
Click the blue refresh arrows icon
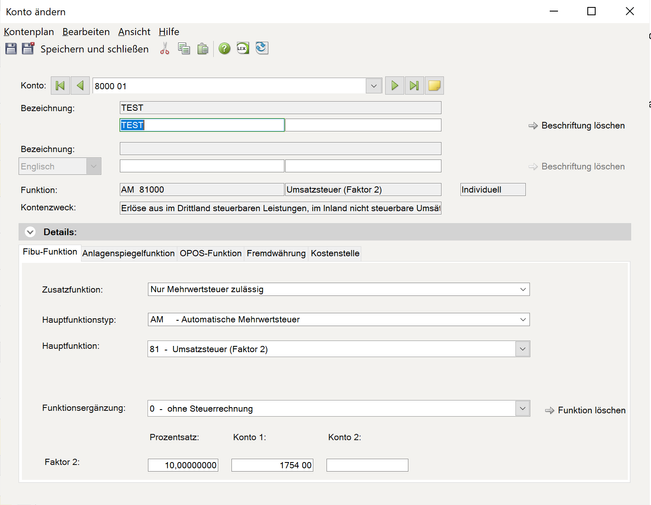(x=262, y=48)
